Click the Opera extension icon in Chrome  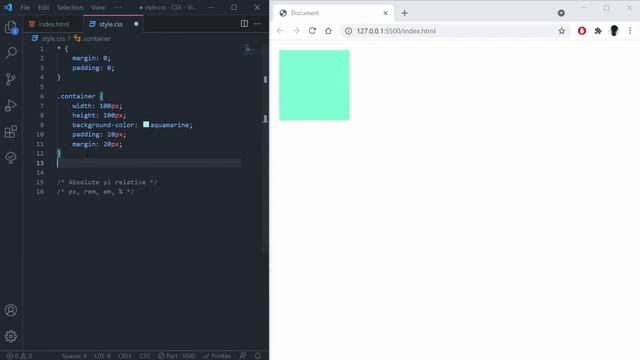[x=582, y=31]
